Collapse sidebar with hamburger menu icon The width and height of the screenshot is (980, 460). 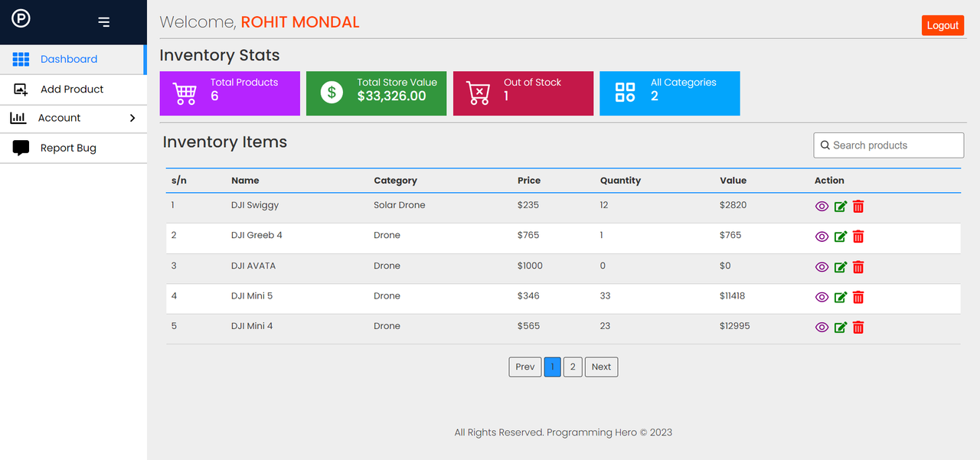[104, 22]
